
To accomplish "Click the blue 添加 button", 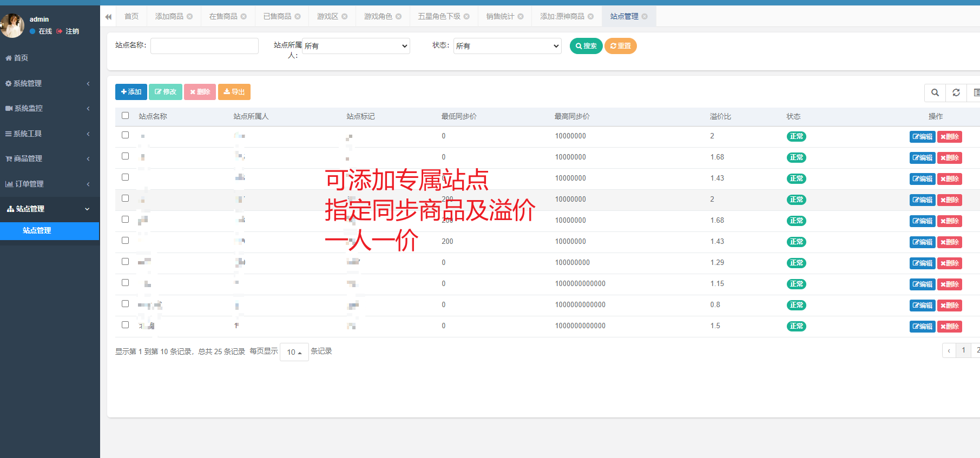I will (x=131, y=92).
